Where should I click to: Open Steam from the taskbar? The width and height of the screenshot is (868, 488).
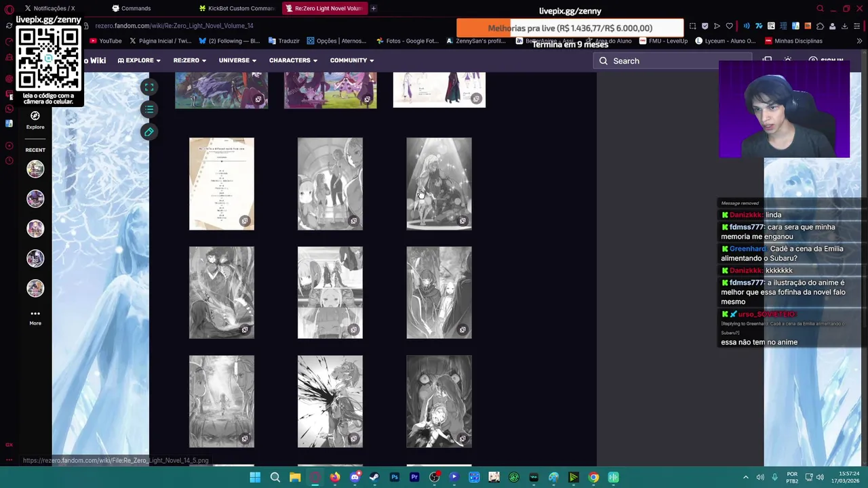tap(374, 477)
